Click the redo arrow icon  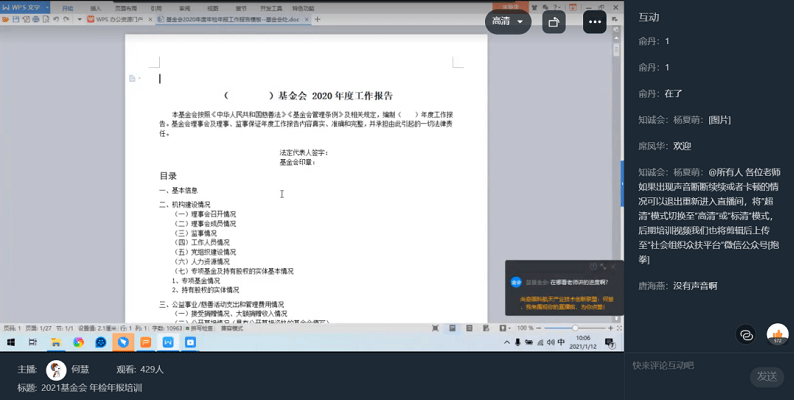tap(66, 19)
